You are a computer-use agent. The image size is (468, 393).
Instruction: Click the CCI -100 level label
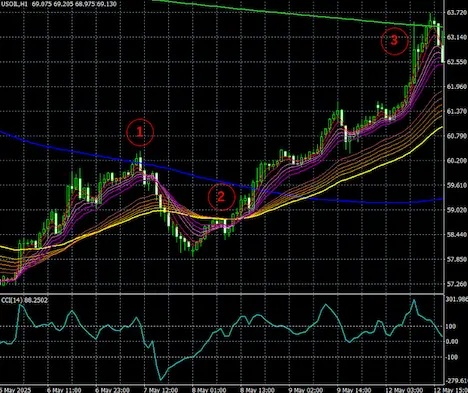click(452, 357)
